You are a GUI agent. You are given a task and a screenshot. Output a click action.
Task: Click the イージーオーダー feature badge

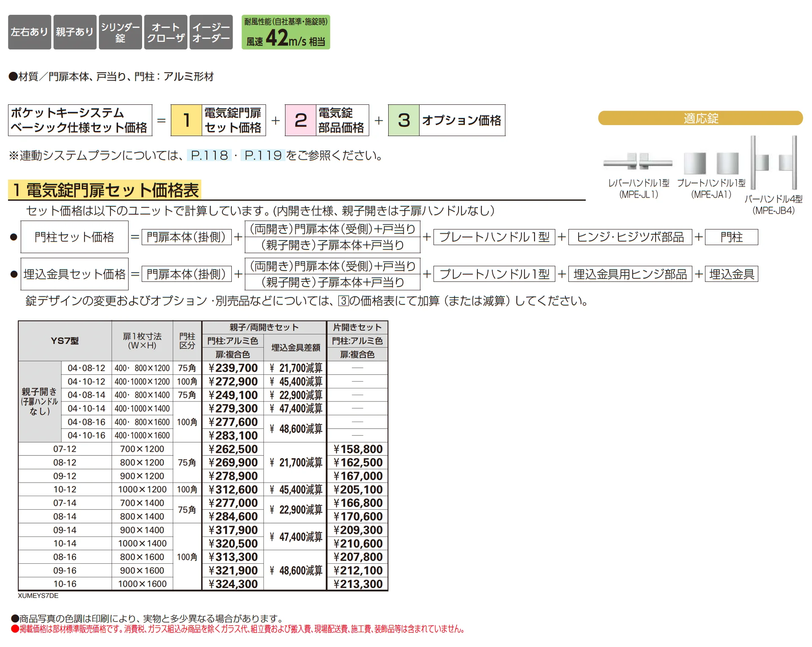[x=211, y=32]
